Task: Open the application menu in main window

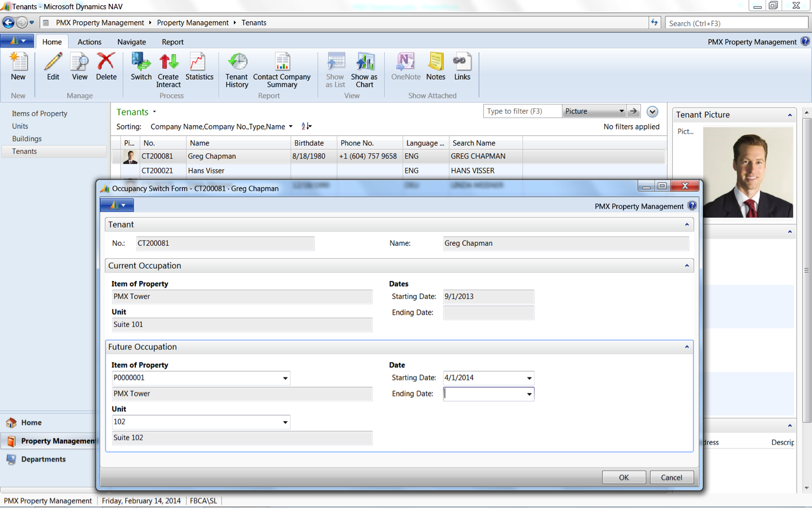Action: point(17,41)
